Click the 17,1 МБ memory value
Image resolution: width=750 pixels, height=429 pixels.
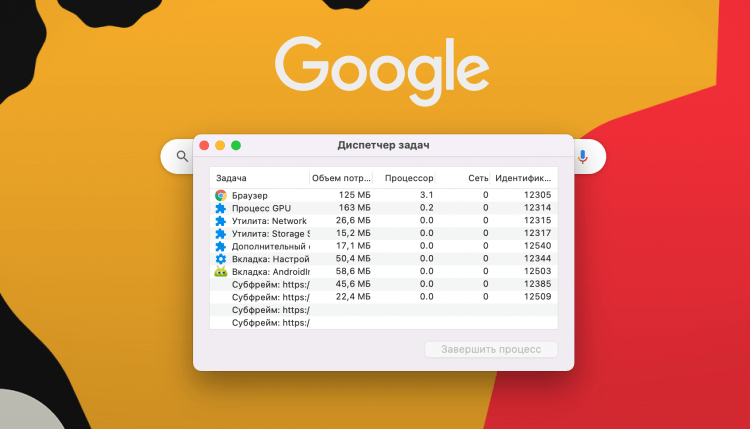click(x=353, y=245)
